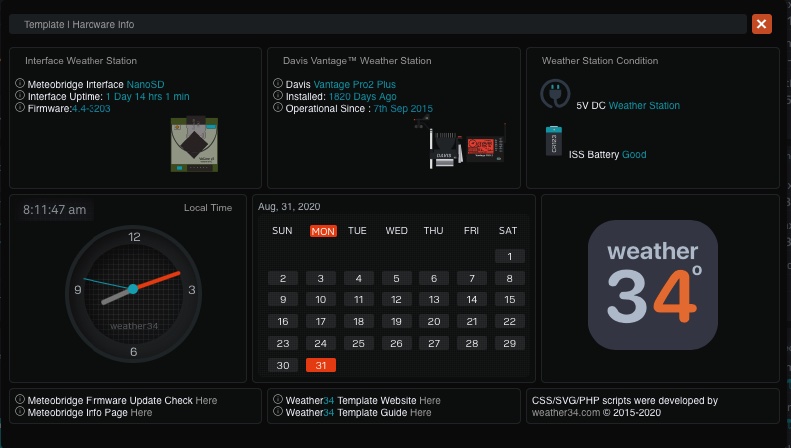Click the analog clock face
This screenshot has width=791, height=448.
[133, 294]
